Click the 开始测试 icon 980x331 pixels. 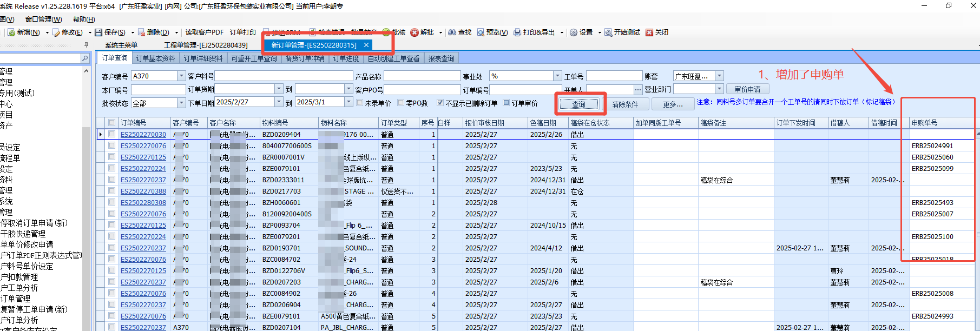608,32
